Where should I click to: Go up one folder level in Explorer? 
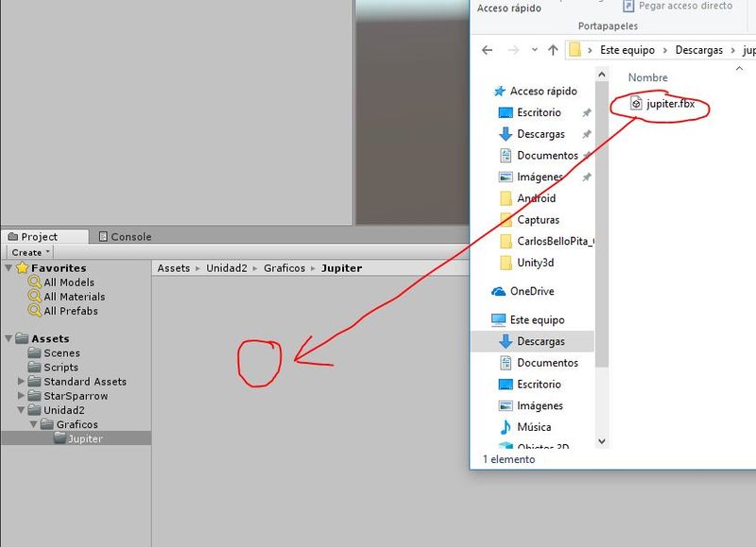[x=553, y=50]
